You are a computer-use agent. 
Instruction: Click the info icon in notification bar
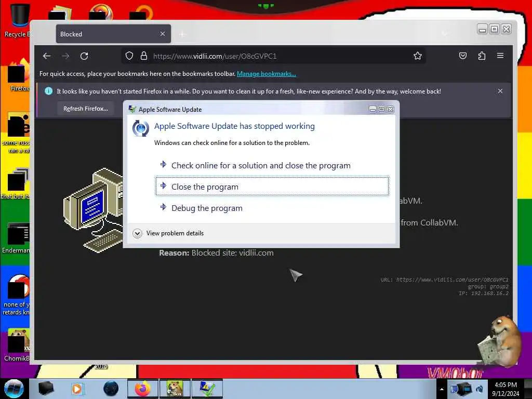click(x=48, y=91)
